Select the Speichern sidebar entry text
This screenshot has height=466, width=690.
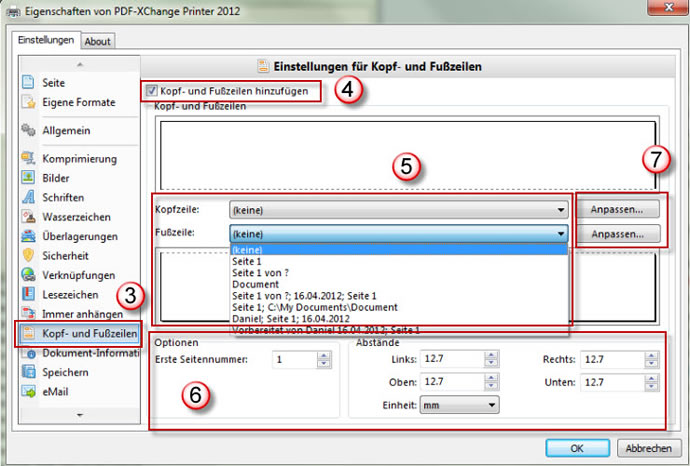(x=66, y=372)
